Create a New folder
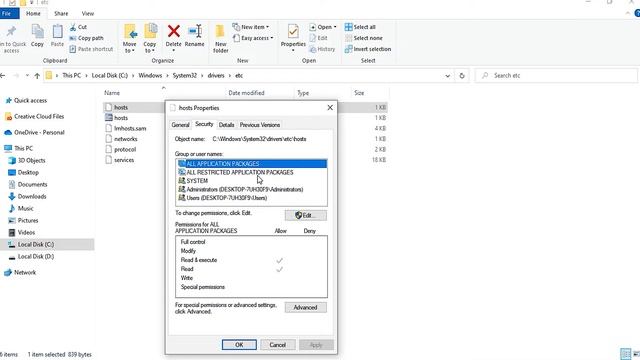 (220, 39)
